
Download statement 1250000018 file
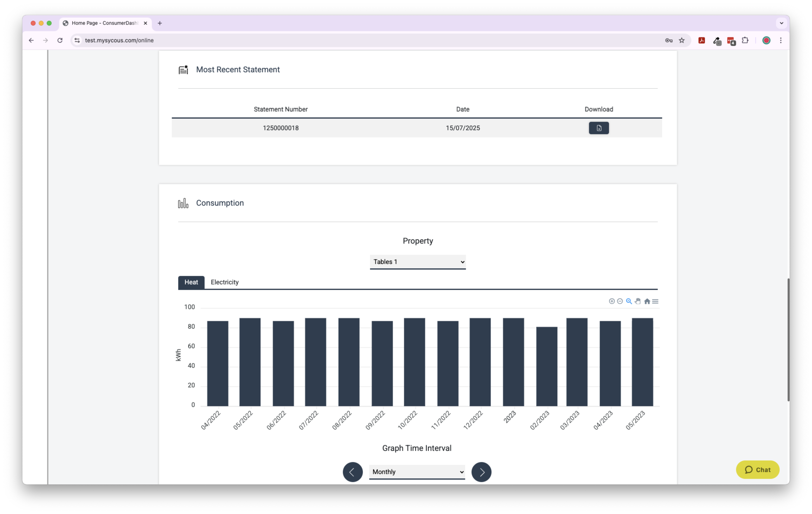tap(599, 128)
